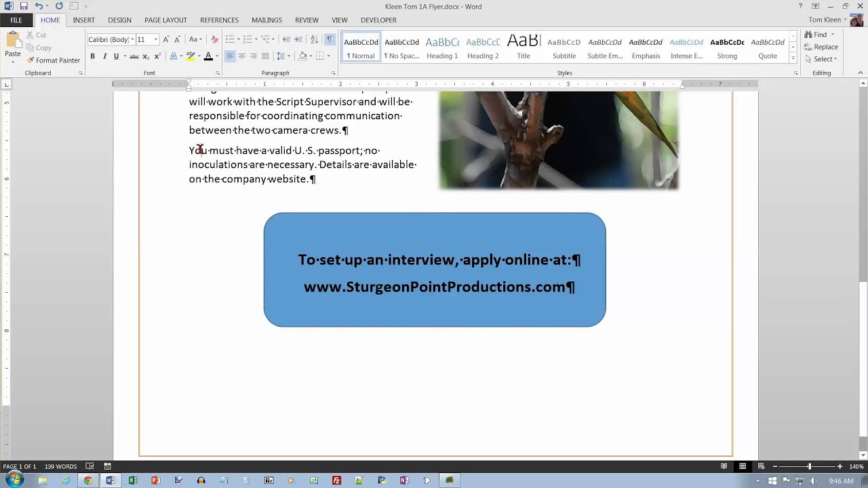Image resolution: width=868 pixels, height=488 pixels.
Task: Toggle superscript formatting
Action: (157, 56)
